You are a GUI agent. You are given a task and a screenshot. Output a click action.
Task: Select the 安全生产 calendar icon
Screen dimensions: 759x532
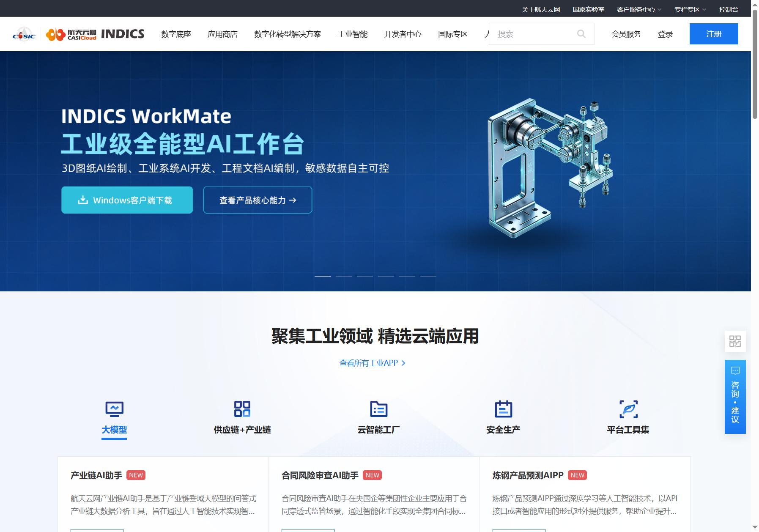click(503, 409)
